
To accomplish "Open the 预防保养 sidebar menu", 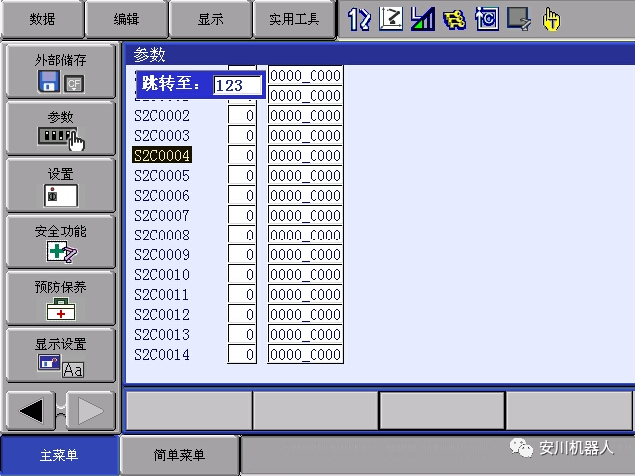I will tap(61, 299).
